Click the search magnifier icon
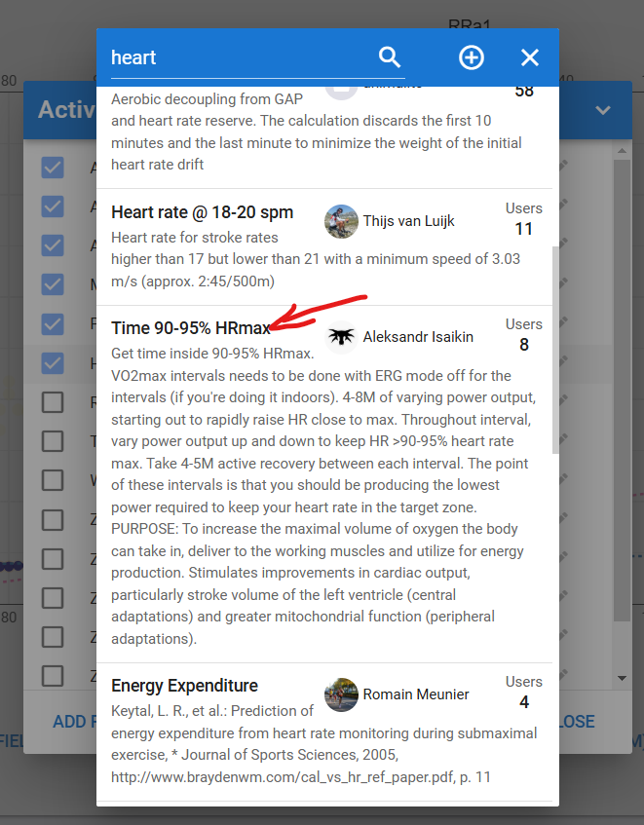644x825 pixels. point(390,56)
